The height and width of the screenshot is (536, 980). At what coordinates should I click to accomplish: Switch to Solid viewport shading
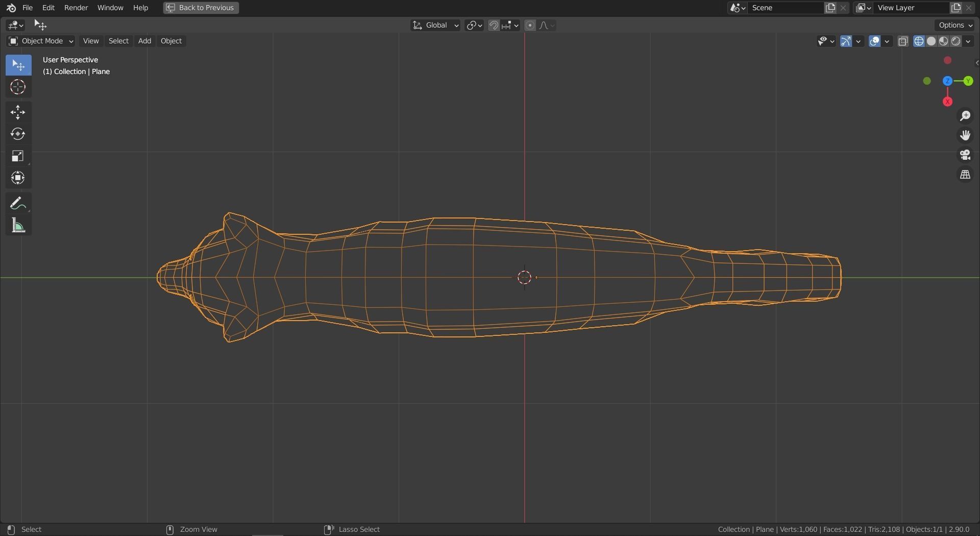pos(932,41)
